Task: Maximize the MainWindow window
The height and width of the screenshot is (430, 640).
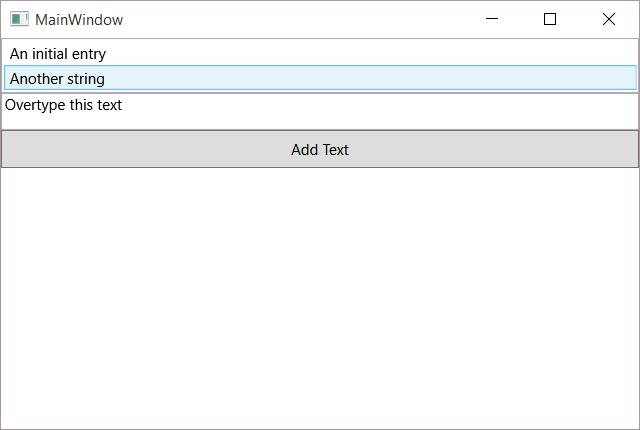Action: coord(550,19)
